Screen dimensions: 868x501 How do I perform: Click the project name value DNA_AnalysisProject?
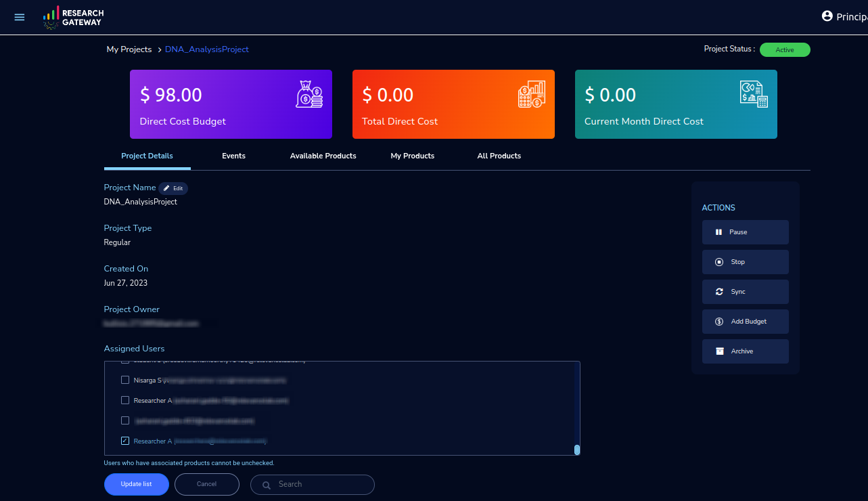(x=141, y=202)
